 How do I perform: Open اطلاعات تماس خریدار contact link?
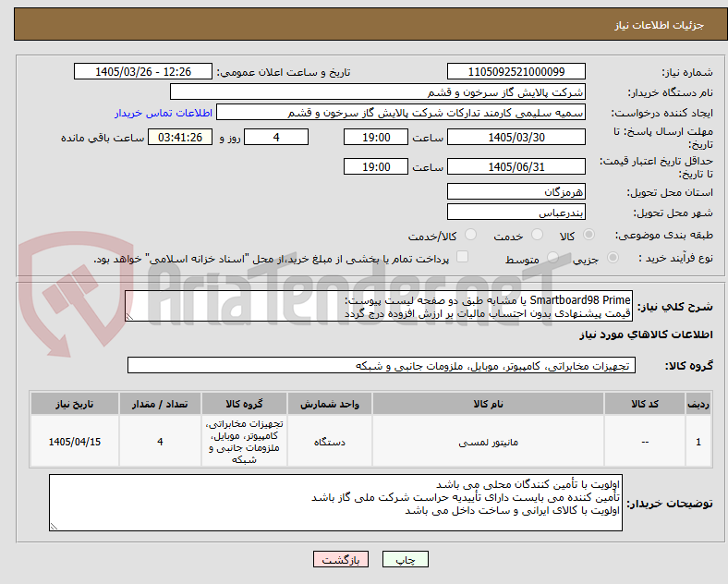pos(164,113)
